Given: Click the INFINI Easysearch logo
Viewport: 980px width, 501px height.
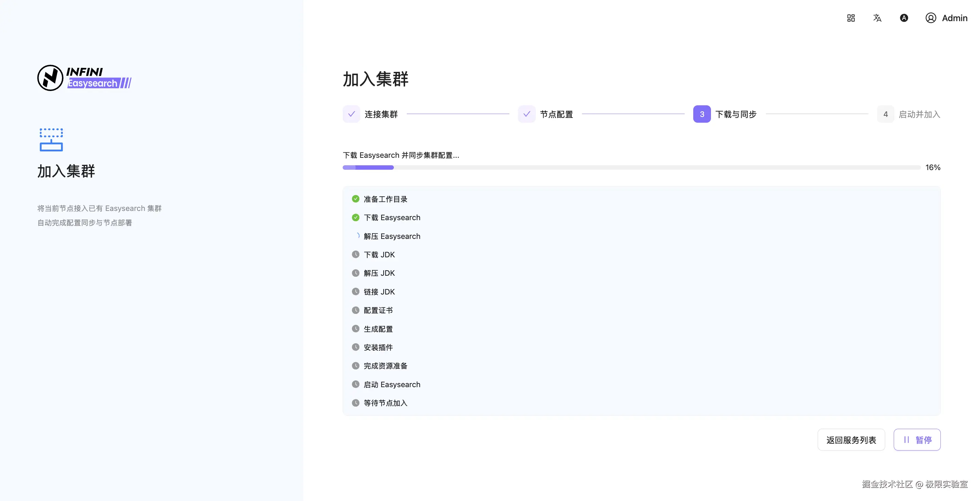Looking at the screenshot, I should point(85,78).
